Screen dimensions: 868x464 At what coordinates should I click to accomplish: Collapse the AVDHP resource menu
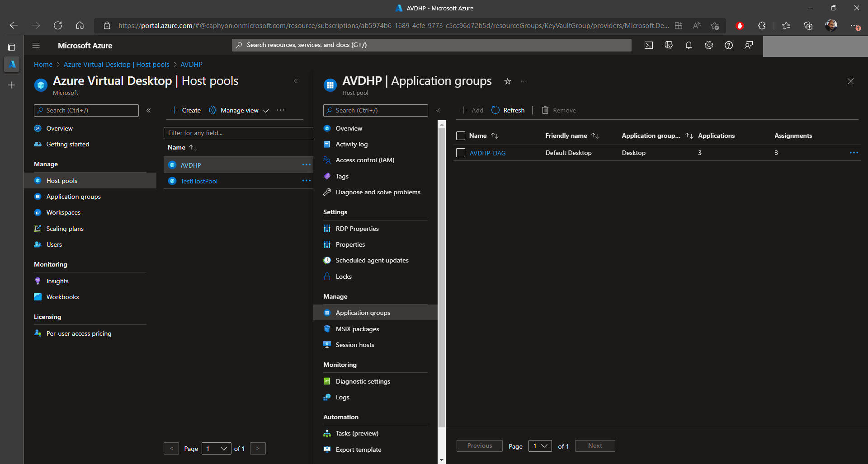tap(438, 110)
